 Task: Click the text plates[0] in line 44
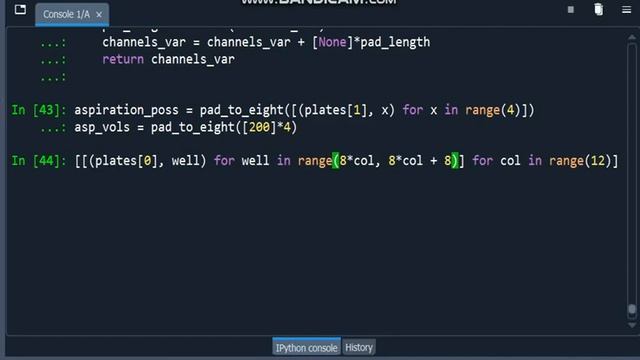pyautogui.click(x=126, y=161)
